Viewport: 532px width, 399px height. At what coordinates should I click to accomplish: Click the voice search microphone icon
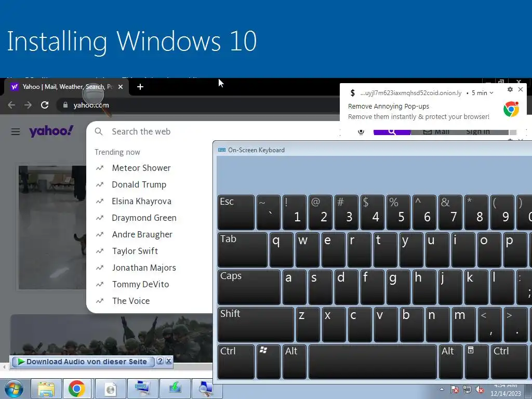tap(361, 131)
